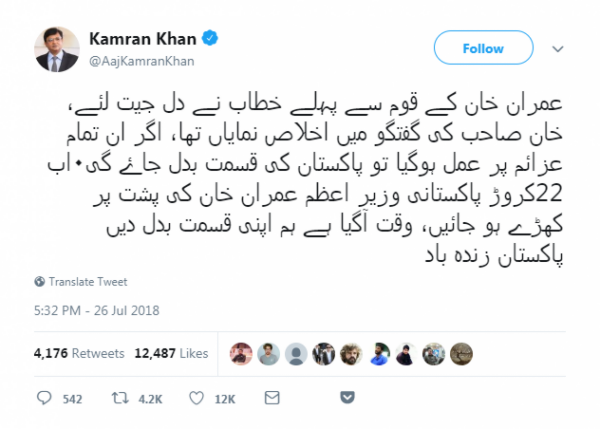Click the Translate Tweet link
The width and height of the screenshot is (600, 429).
pyautogui.click(x=88, y=282)
